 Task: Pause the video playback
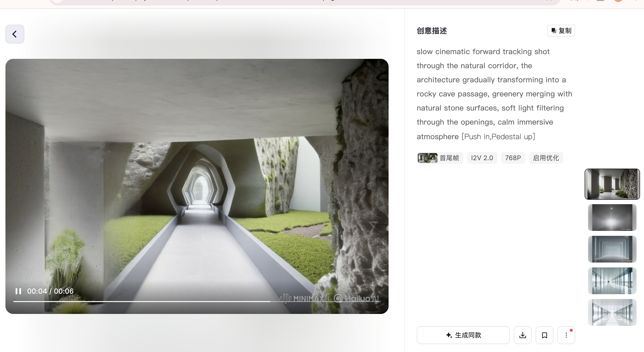[x=18, y=291]
